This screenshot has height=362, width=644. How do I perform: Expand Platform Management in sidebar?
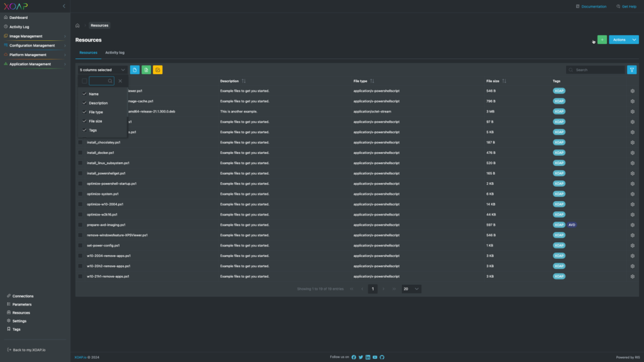[35, 55]
